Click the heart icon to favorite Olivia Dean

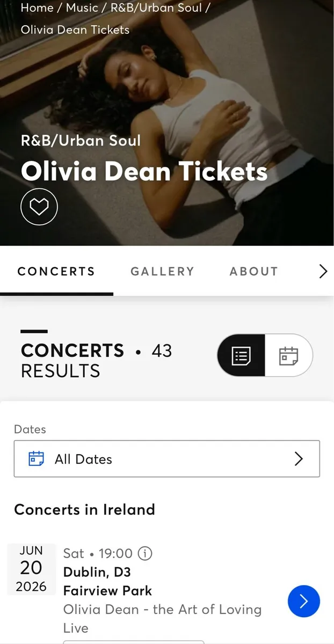(39, 206)
